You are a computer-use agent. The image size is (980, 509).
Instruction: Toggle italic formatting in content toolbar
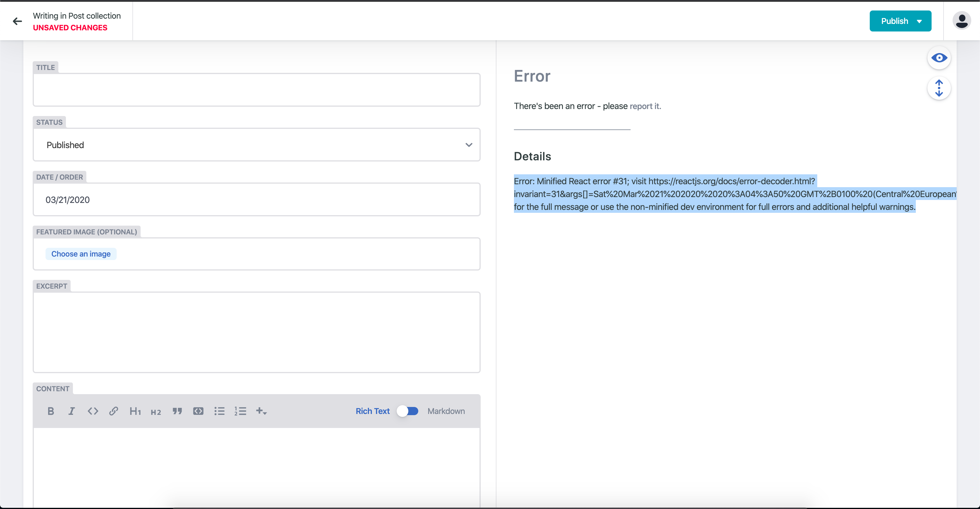(71, 411)
